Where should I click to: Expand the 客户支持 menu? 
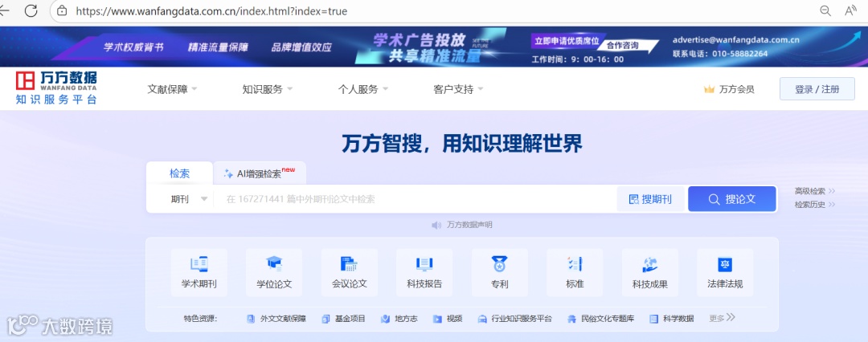click(458, 89)
